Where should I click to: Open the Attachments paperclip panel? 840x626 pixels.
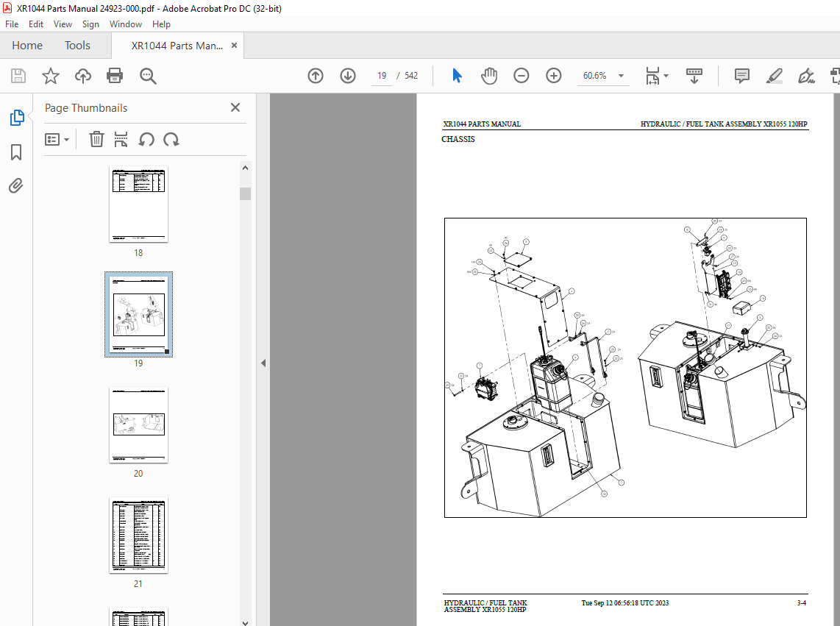click(x=16, y=186)
